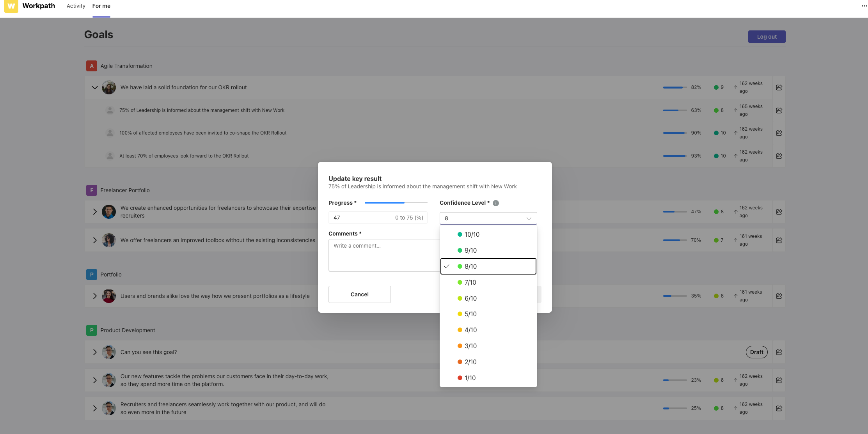
Task: Click the green Product Development team badge
Action: click(x=92, y=330)
